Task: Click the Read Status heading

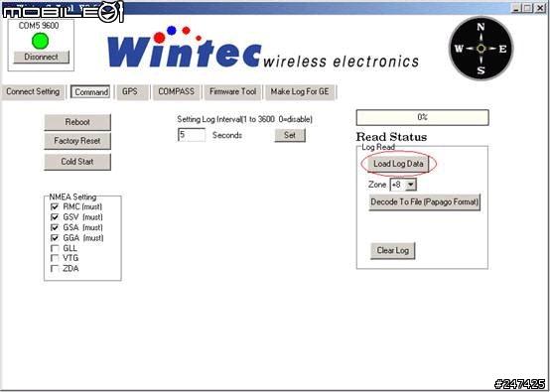Action: point(391,137)
